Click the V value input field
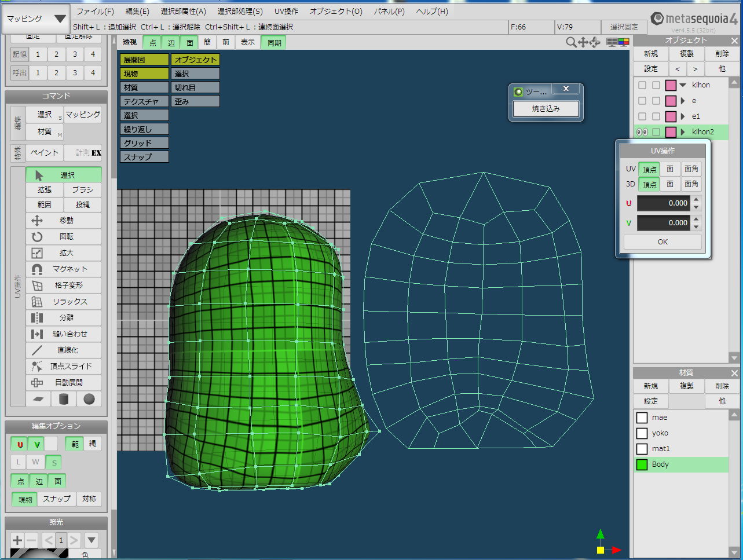This screenshot has height=560, width=743. click(x=664, y=223)
